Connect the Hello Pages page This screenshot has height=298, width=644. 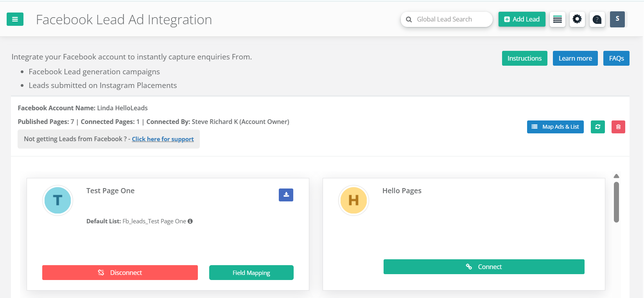[484, 267]
